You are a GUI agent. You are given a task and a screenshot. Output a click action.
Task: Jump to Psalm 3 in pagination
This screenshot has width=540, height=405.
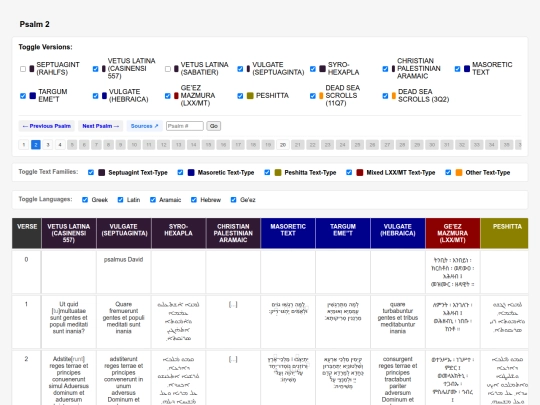pos(48,145)
